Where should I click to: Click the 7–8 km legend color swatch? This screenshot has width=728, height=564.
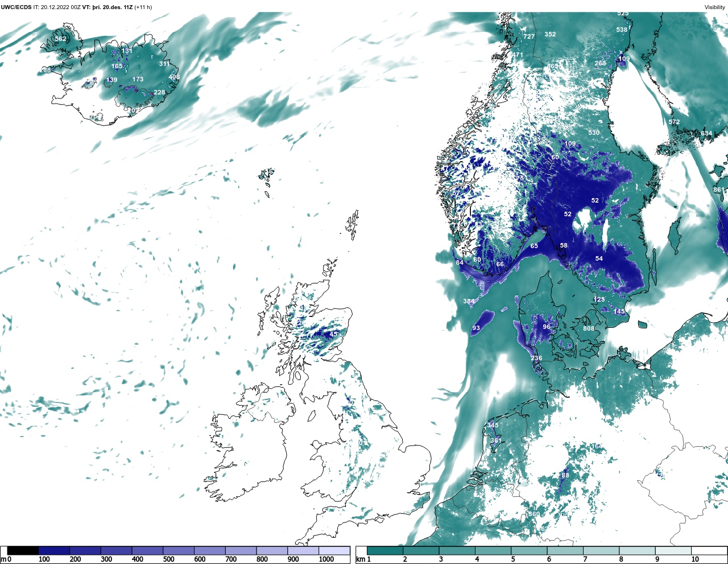[x=601, y=550]
